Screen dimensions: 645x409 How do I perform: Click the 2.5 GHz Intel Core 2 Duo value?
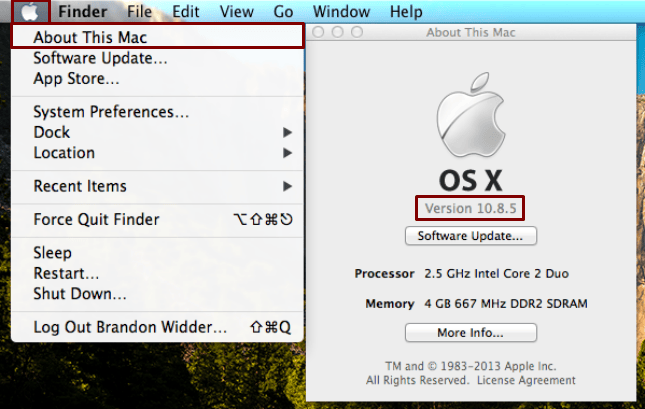[497, 274]
